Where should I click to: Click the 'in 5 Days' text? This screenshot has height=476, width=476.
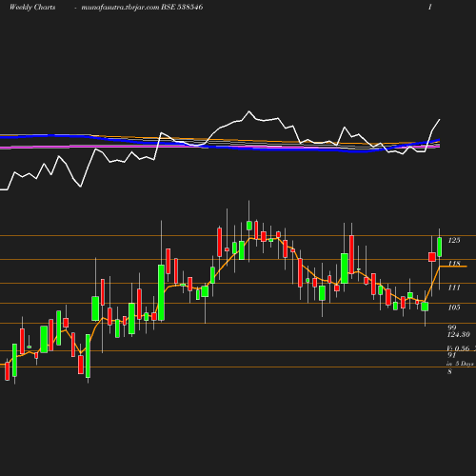461,364
